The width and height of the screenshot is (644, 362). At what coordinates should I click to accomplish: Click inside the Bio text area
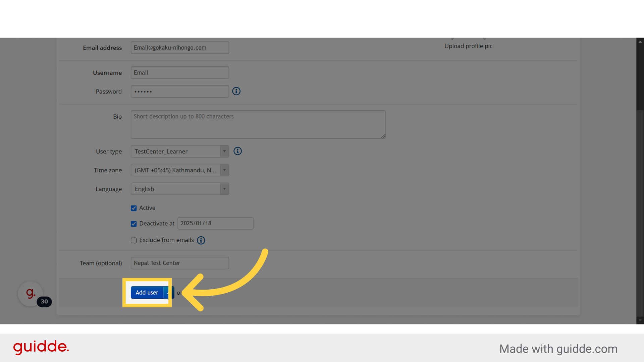pos(258,124)
